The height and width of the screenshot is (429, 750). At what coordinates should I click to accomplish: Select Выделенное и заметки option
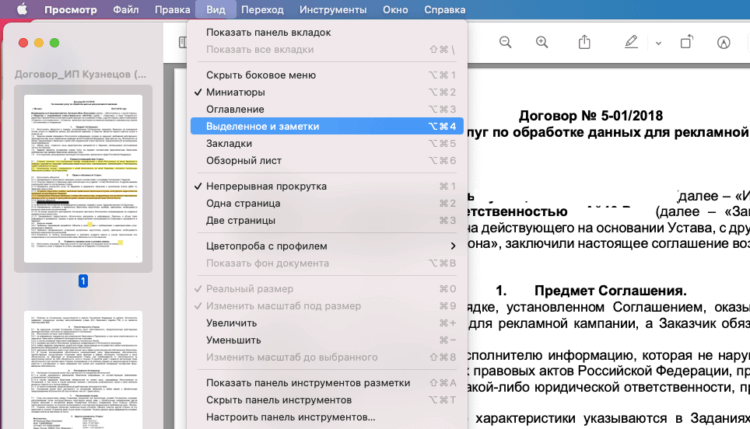pos(327,126)
